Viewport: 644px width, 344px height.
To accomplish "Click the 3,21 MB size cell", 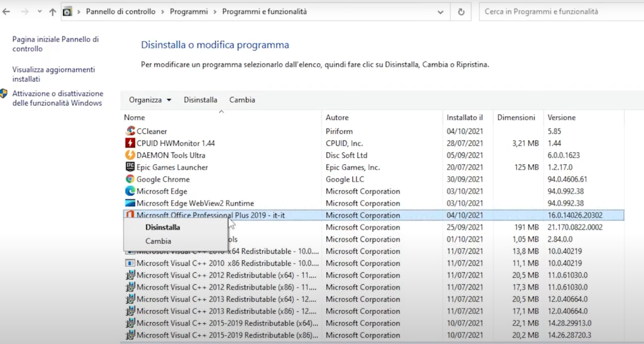I will tap(525, 143).
